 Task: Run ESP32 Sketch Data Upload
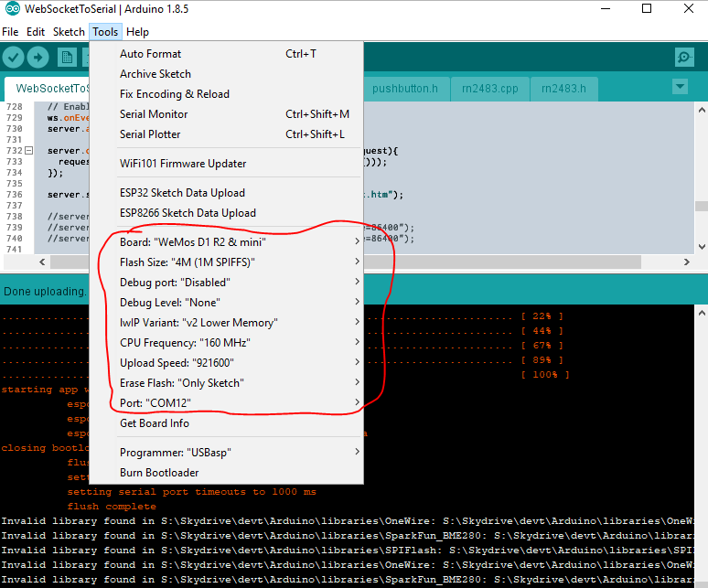(226, 193)
